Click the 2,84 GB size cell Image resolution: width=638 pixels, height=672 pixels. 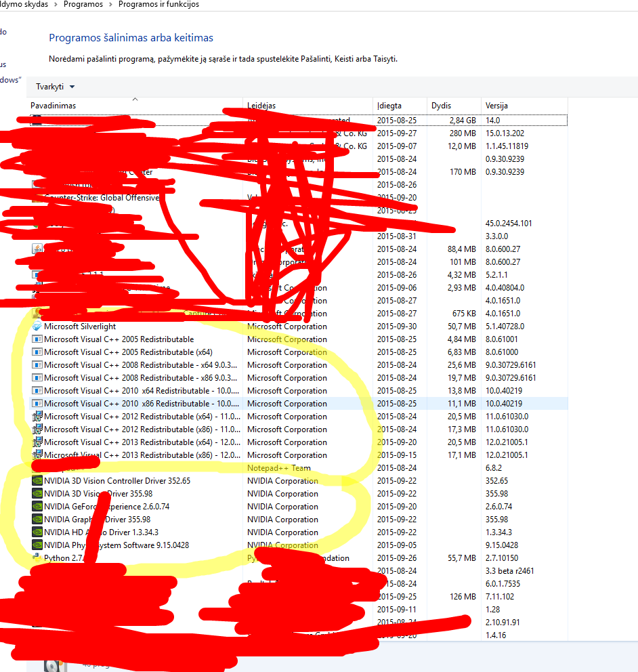click(x=463, y=121)
